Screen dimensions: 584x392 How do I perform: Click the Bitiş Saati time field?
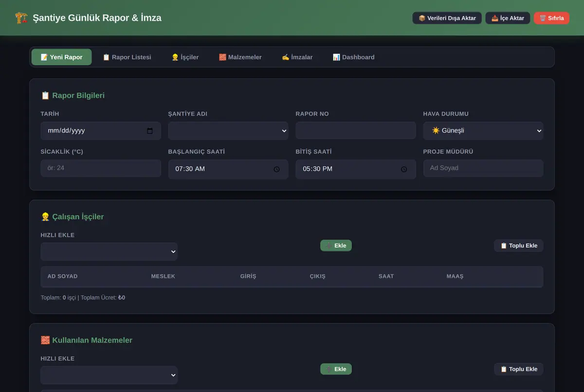point(356,169)
